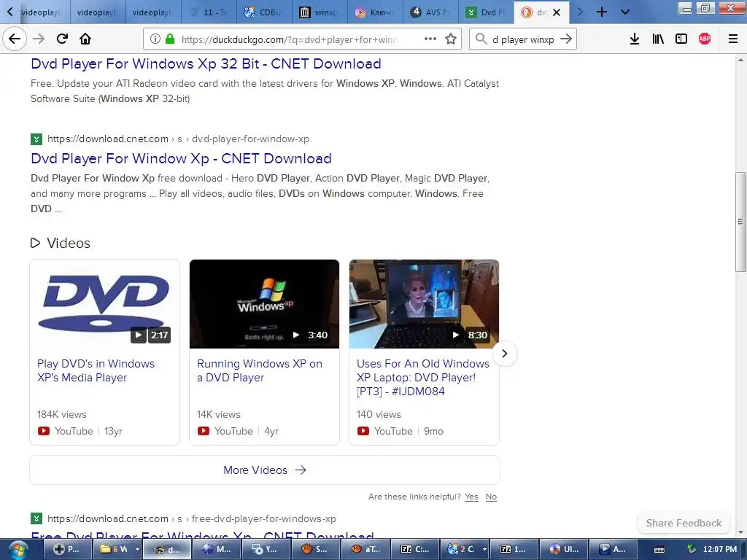Switch to the winxp tab
747x560 pixels.
click(x=320, y=12)
